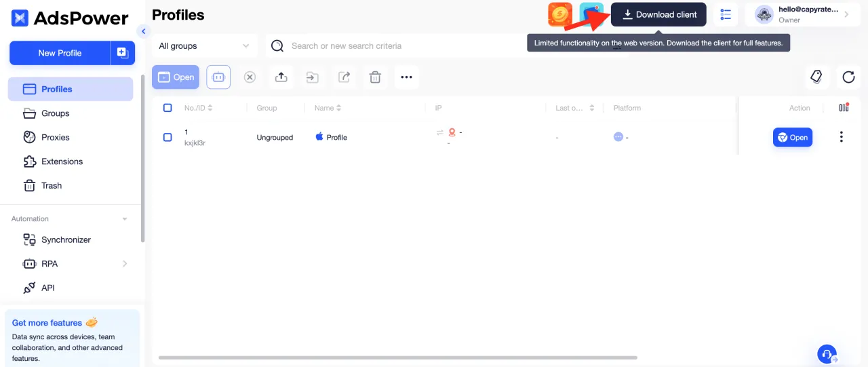Check the box for profile kxjkl3r
Viewport: 868px width, 367px height.
pos(167,137)
